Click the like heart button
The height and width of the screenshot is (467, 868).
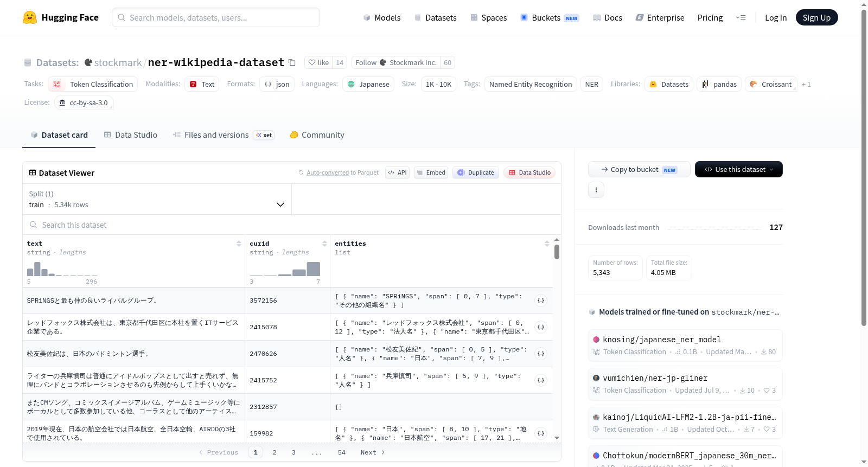pyautogui.click(x=318, y=62)
